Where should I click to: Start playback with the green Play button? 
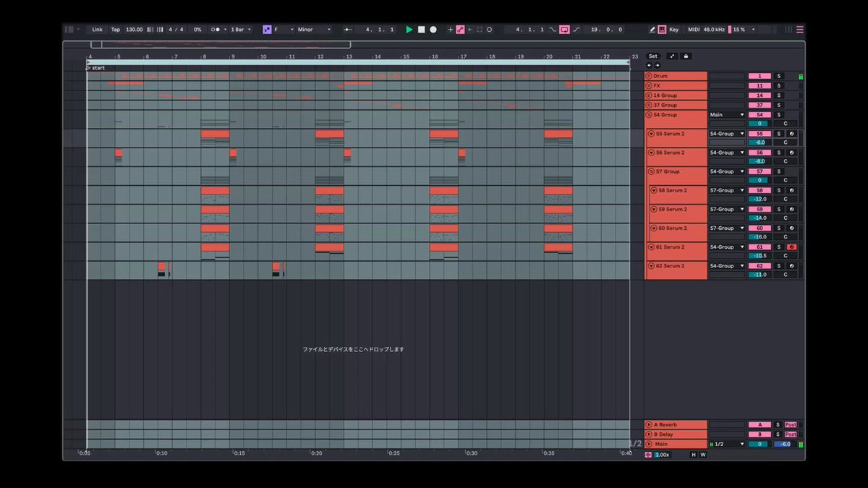409,30
